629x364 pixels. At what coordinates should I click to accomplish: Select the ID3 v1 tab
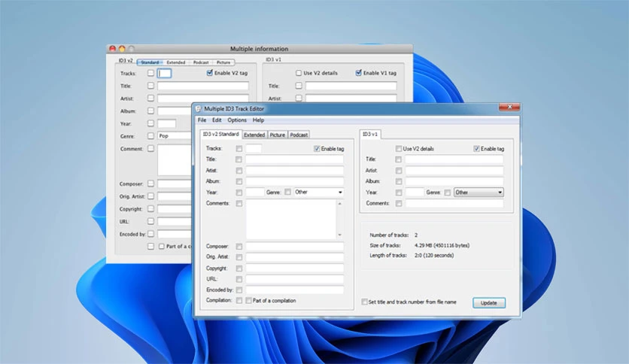point(370,135)
